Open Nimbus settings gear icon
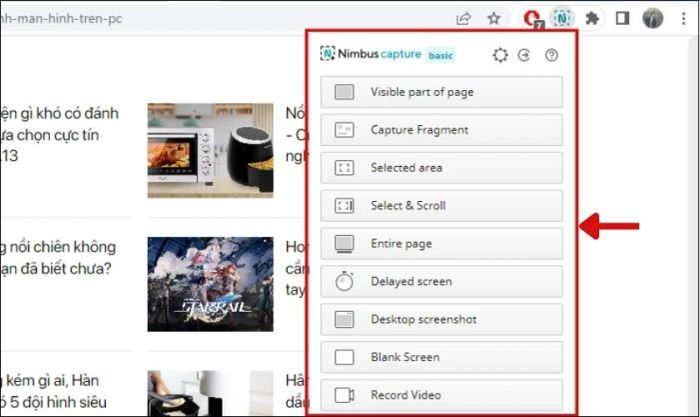Image resolution: width=700 pixels, height=417 pixels. pyautogui.click(x=500, y=55)
